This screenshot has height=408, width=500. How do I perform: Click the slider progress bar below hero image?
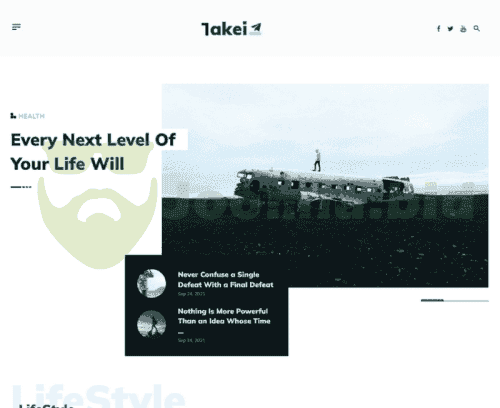click(x=455, y=300)
